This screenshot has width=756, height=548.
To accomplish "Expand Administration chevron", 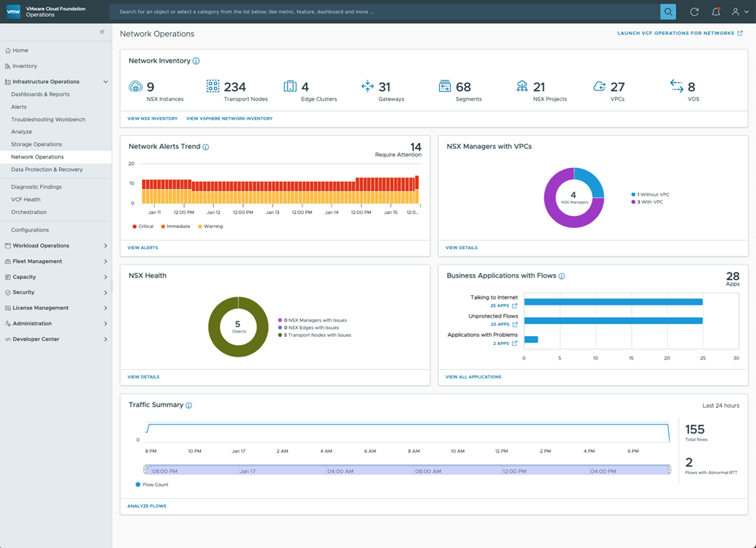I will pyautogui.click(x=105, y=324).
